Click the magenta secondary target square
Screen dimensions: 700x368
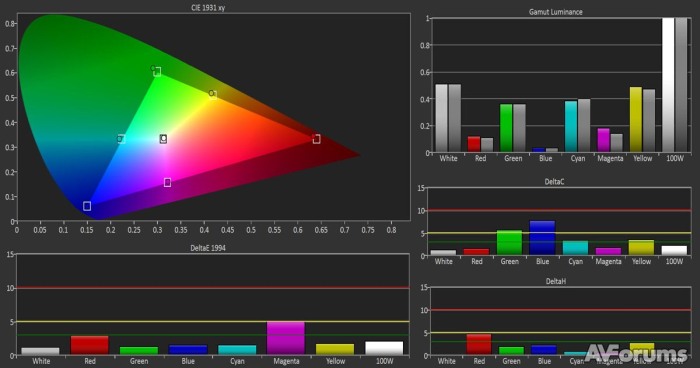tap(167, 182)
